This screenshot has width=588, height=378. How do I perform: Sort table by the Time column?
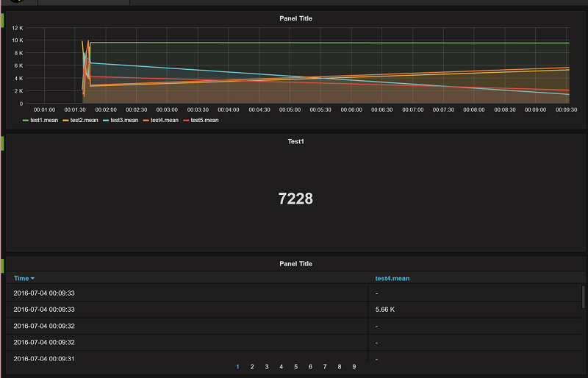coord(21,278)
